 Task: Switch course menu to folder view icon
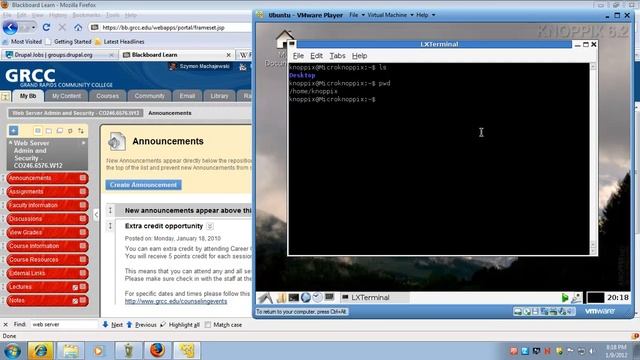point(49,131)
